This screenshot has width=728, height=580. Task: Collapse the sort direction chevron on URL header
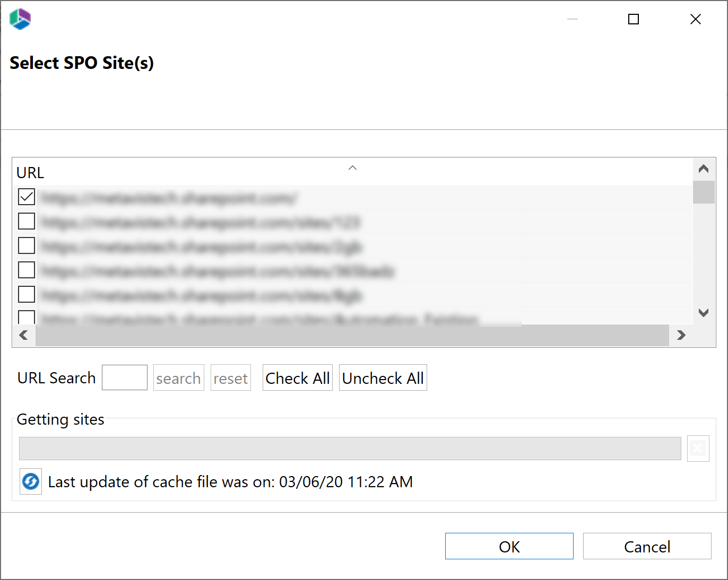352,168
